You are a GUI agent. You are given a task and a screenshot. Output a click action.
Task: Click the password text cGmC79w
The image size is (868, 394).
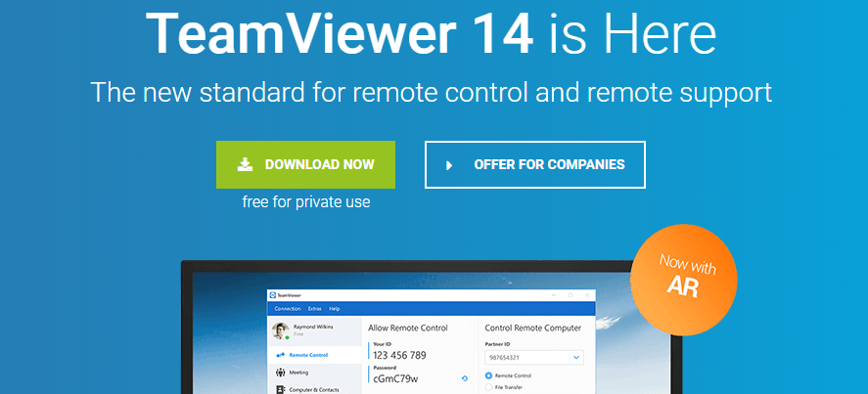click(x=395, y=378)
